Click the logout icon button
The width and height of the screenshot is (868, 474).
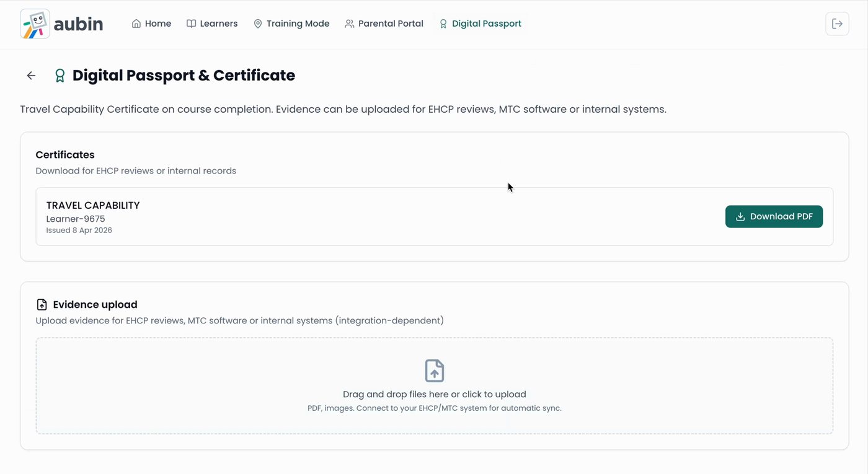(837, 24)
